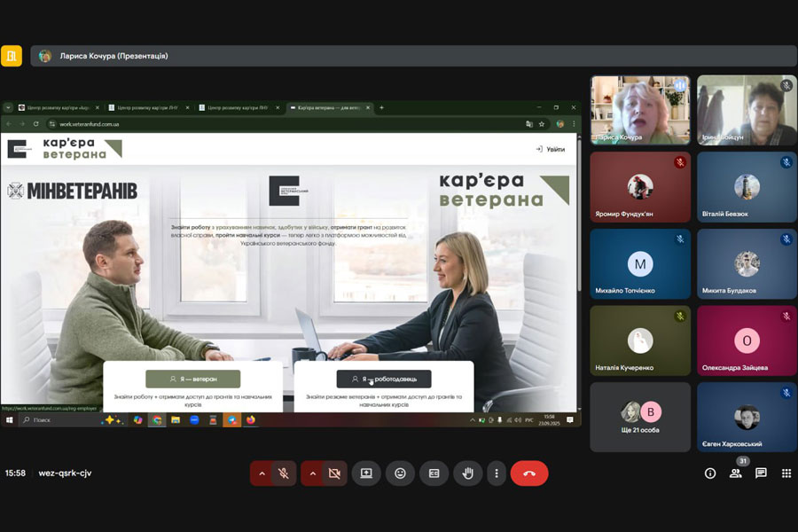Switch to the second Центр розвитку кар'єри tab

click(x=147, y=107)
